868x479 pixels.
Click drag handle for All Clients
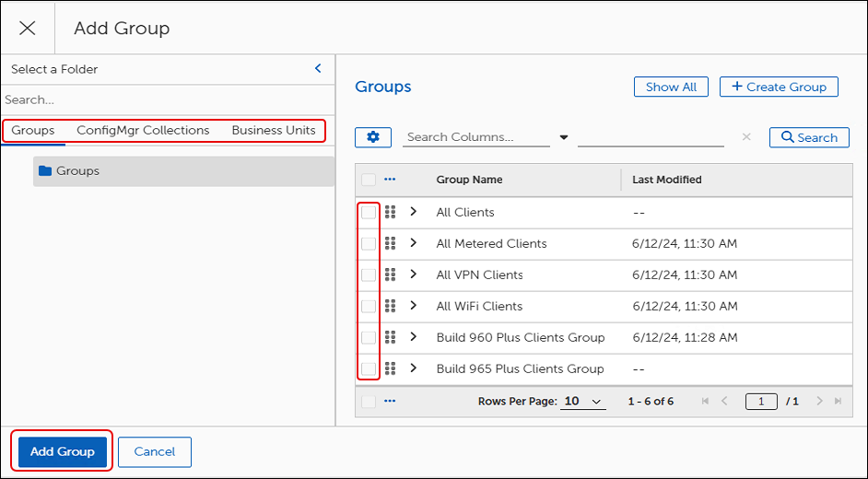391,212
